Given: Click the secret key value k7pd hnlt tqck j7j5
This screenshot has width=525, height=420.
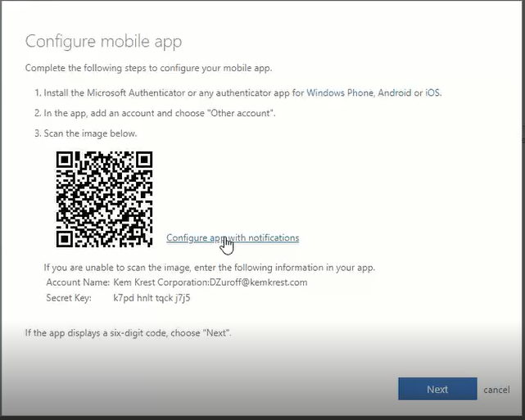Looking at the screenshot, I should (x=152, y=297).
